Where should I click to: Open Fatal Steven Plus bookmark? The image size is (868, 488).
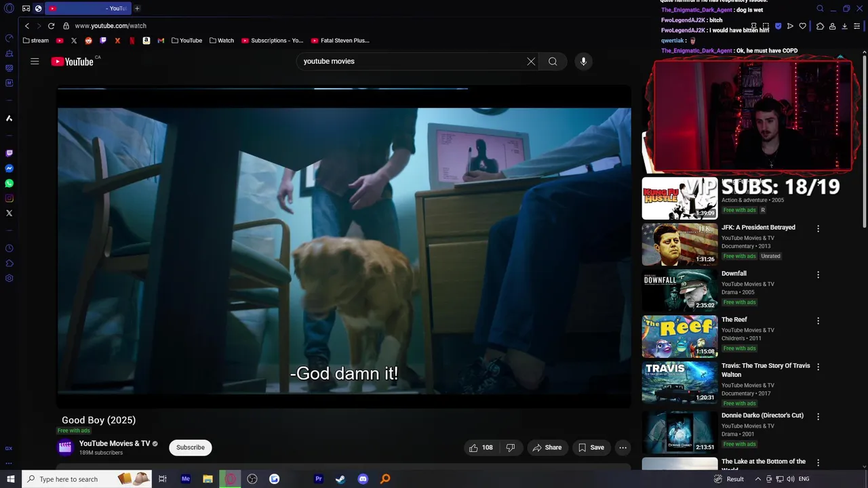pos(340,41)
